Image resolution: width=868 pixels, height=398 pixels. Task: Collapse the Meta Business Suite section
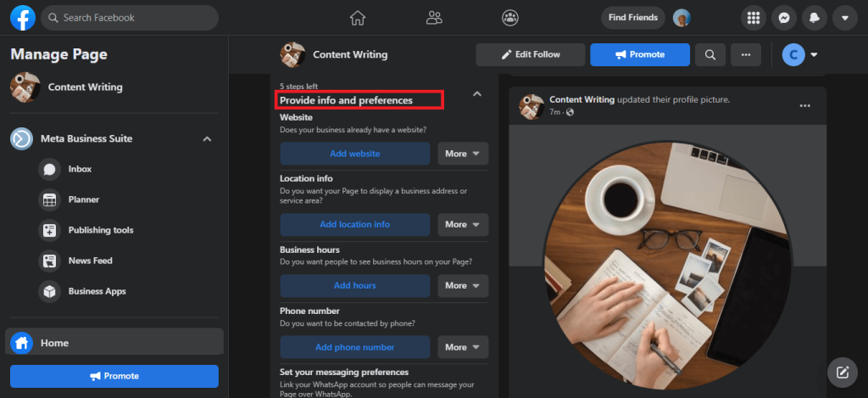point(207,138)
